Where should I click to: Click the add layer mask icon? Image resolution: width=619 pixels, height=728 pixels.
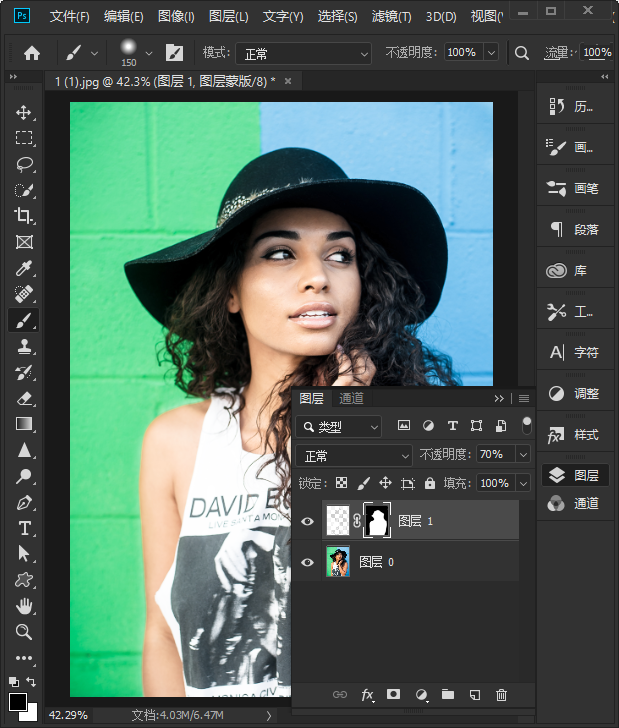point(394,695)
